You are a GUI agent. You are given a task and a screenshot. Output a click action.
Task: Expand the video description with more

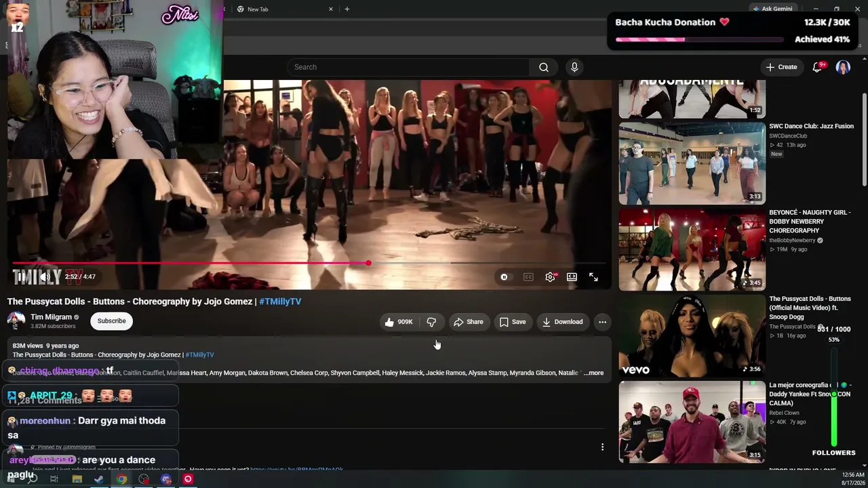594,373
